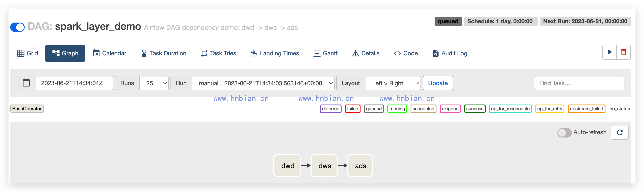The image size is (644, 192).
Task: Click the queued DAG run state badge
Action: [x=448, y=21]
